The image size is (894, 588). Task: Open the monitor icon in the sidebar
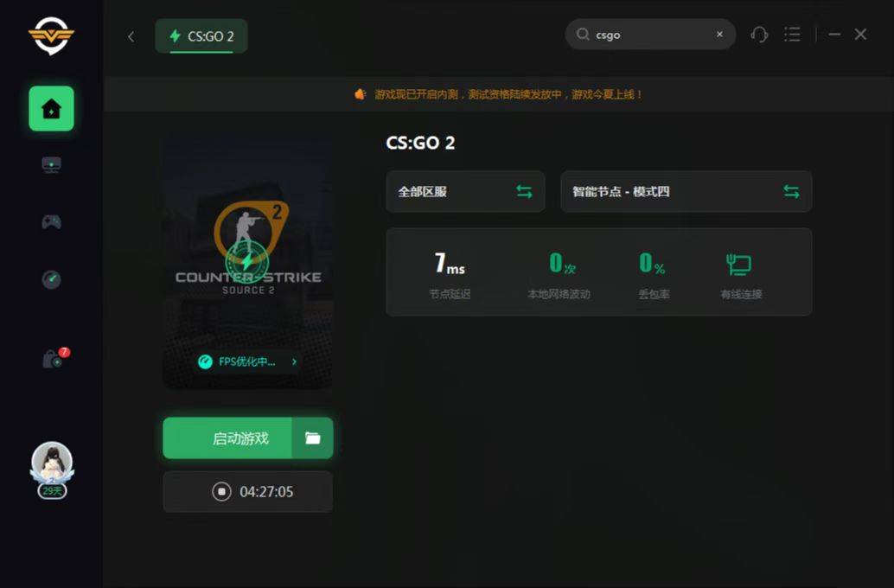(51, 165)
